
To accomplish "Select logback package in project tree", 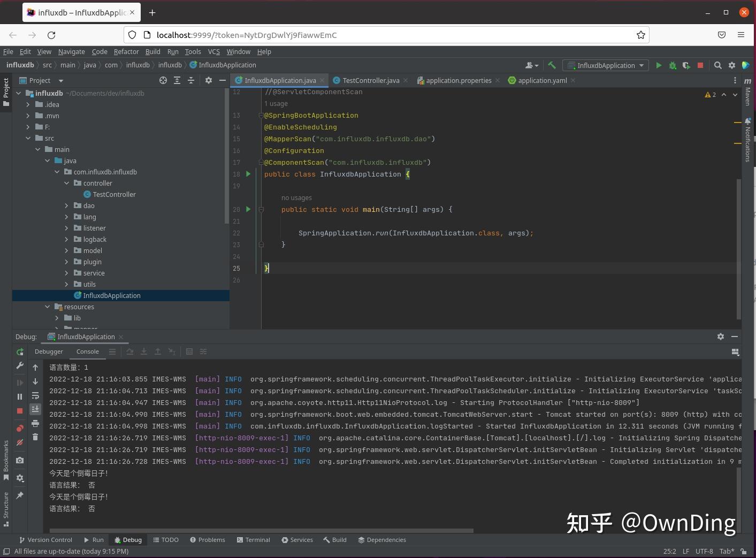I will [95, 239].
